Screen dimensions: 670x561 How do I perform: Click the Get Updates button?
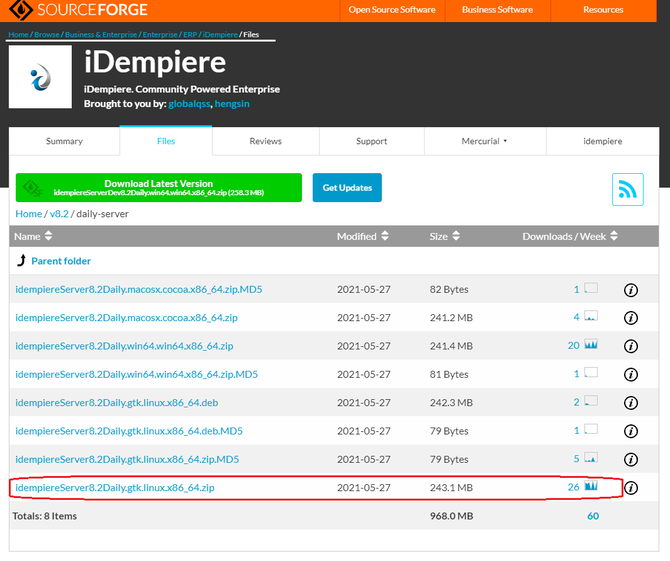coord(347,188)
